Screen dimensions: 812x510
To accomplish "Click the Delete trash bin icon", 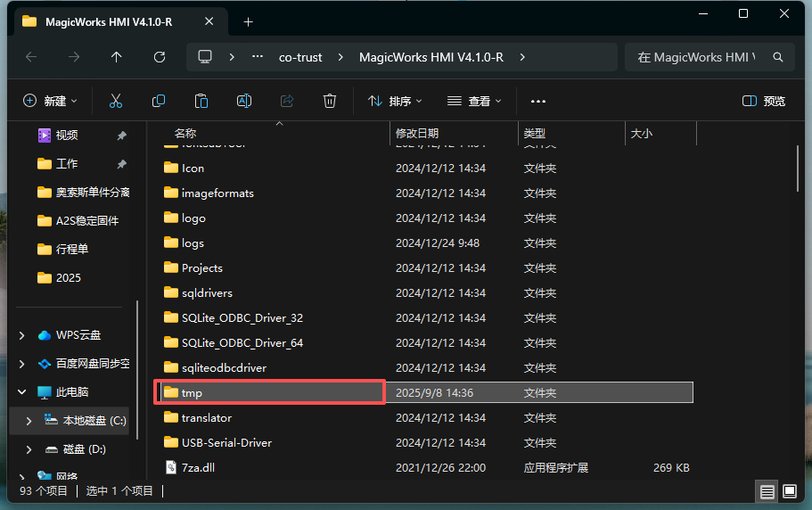I will click(330, 101).
